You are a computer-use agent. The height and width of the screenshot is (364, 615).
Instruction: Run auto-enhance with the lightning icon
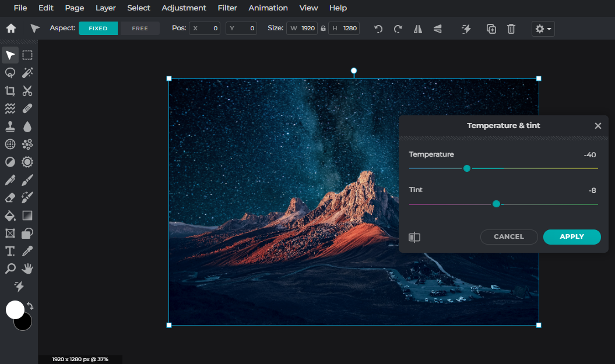point(466,29)
